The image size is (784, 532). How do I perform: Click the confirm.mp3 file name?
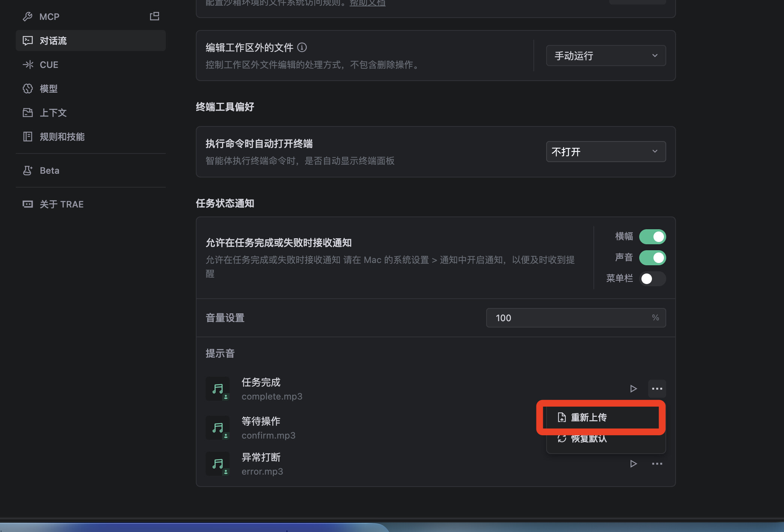click(x=269, y=435)
